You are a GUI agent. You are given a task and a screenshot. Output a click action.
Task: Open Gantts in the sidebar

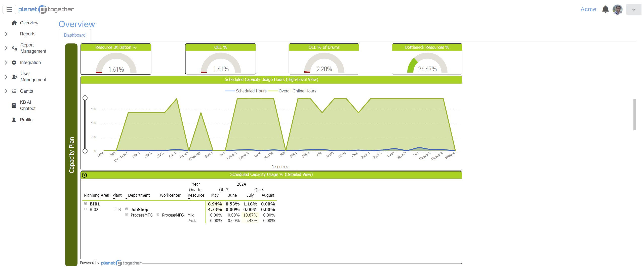[26, 91]
